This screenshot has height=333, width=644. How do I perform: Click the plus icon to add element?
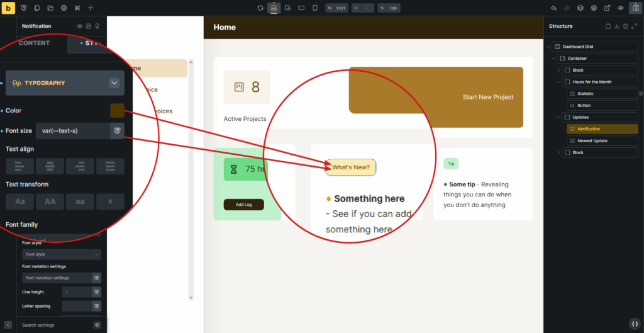pos(91,8)
